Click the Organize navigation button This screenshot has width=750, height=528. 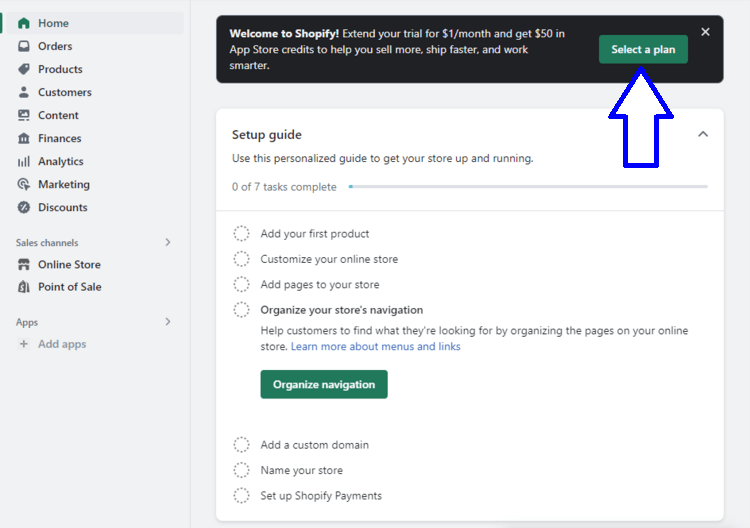(x=324, y=384)
